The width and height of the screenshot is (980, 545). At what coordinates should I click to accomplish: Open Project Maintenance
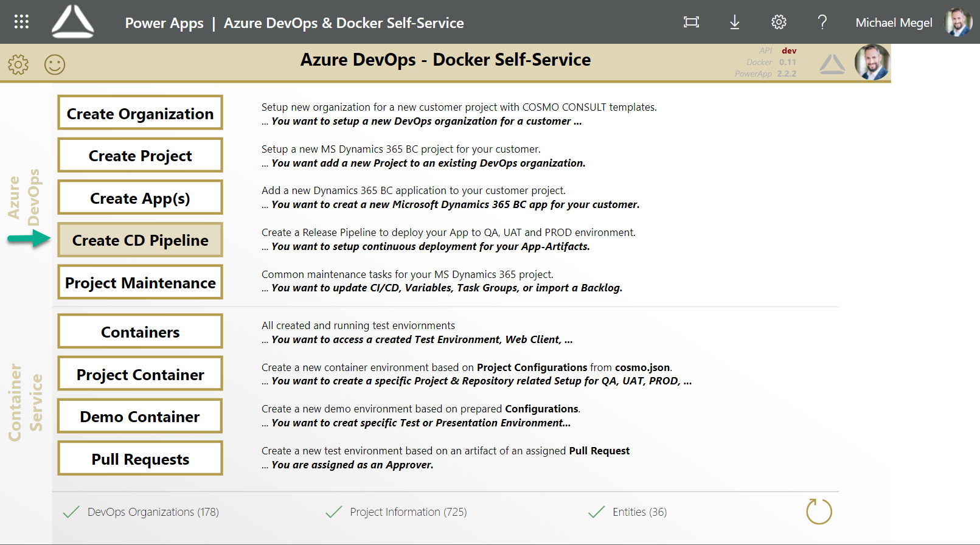click(x=141, y=282)
